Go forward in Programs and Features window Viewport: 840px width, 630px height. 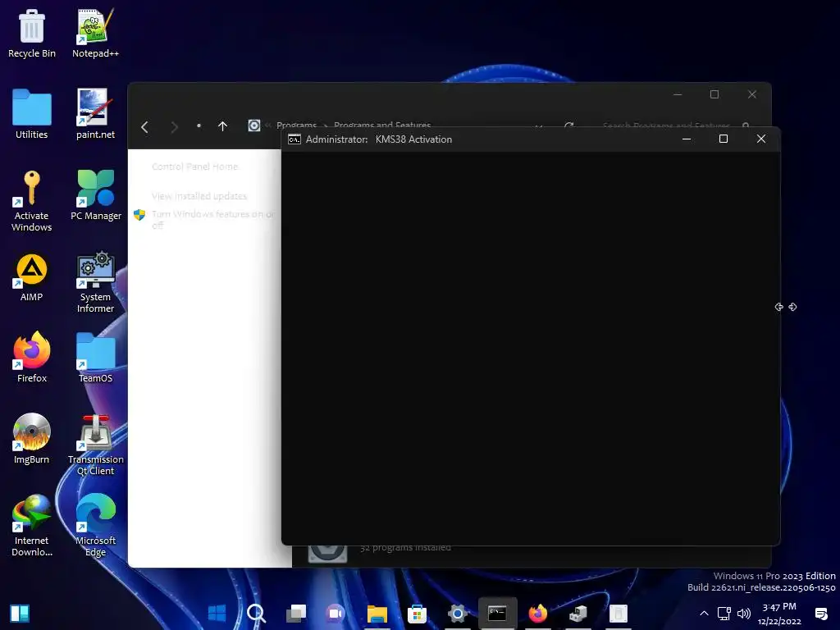pos(174,127)
